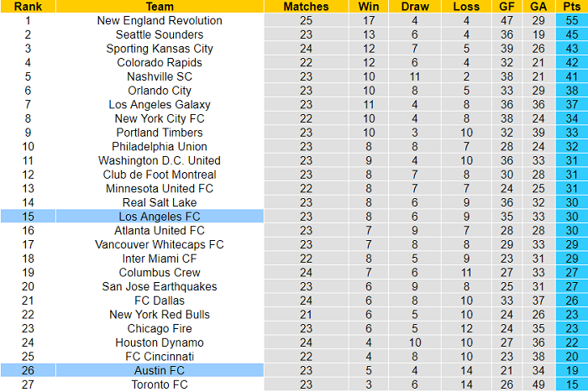Click the highlighted Austin FC team name
The image size is (588, 392).
tap(160, 370)
